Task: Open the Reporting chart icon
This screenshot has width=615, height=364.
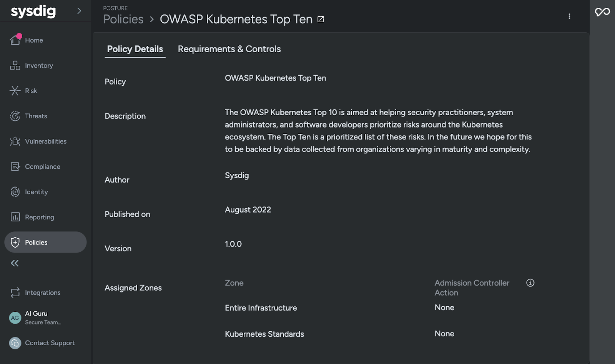Action: 15,217
